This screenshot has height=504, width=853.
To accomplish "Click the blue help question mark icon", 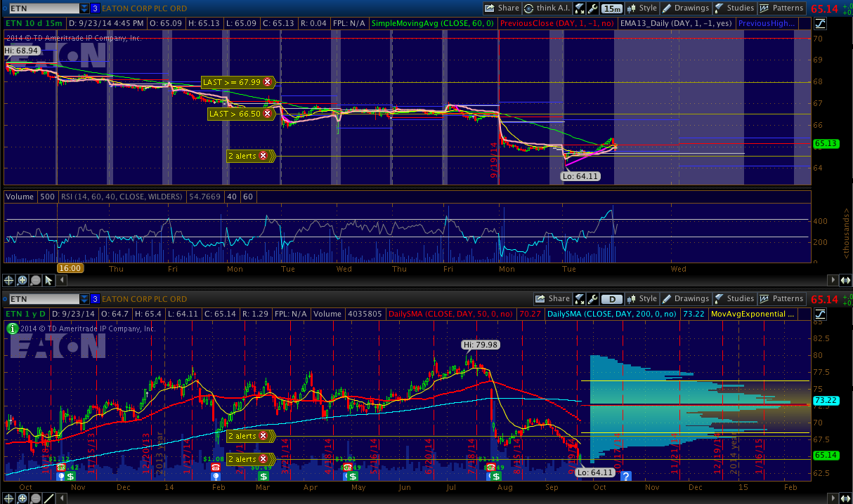I will click(625, 476).
